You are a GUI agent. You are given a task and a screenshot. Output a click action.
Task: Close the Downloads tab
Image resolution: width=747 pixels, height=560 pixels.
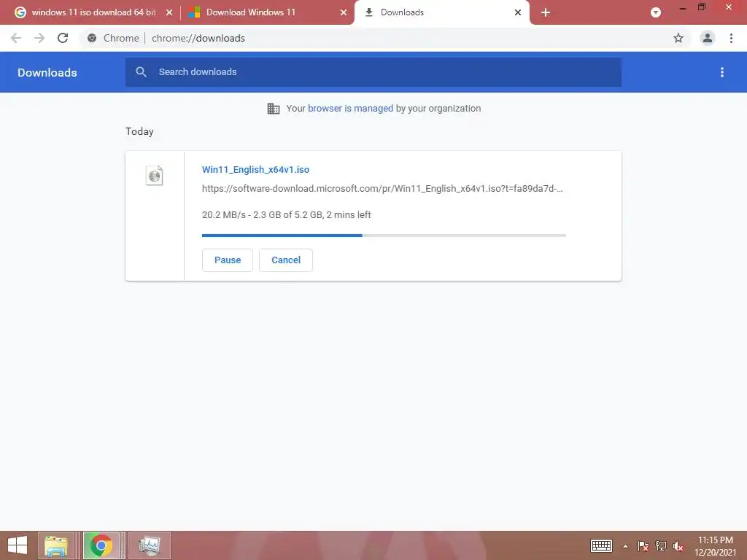518,12
